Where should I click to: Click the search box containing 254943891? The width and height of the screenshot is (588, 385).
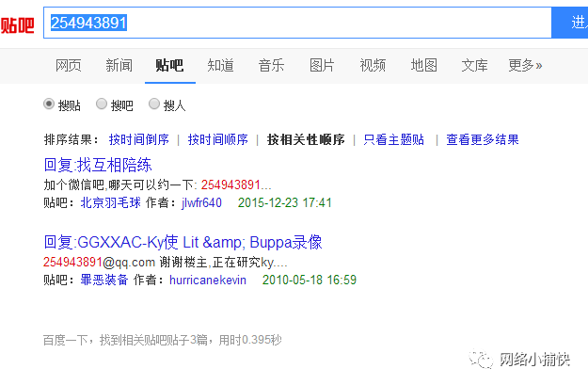pos(297,23)
